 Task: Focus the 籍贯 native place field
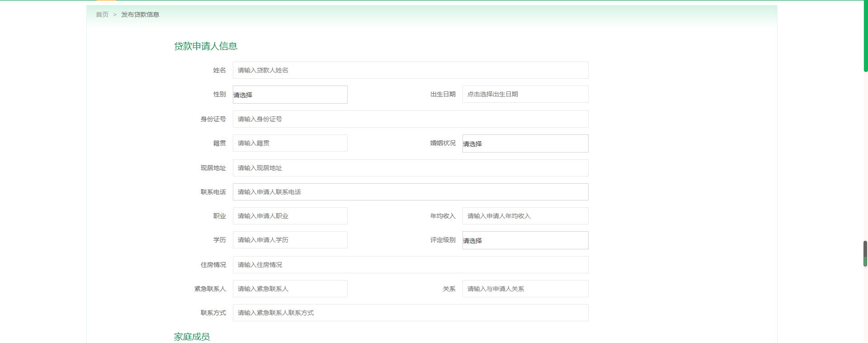pos(290,143)
